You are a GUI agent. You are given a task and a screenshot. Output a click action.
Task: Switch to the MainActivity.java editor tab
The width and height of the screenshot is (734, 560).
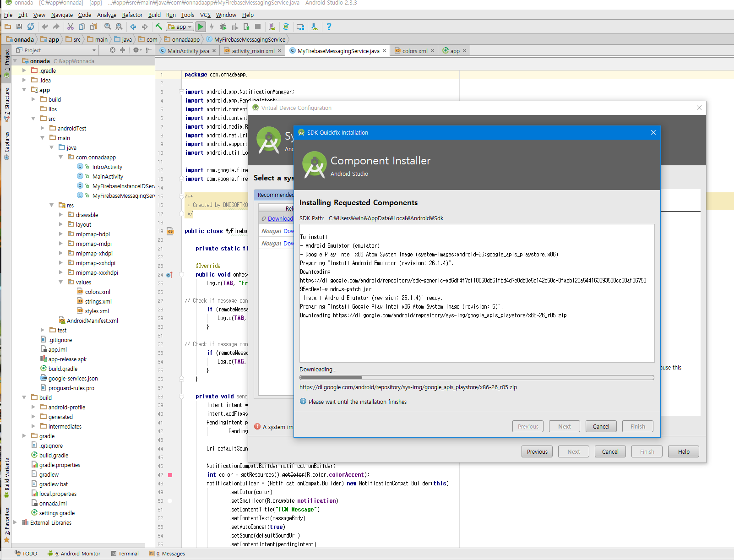(x=188, y=51)
